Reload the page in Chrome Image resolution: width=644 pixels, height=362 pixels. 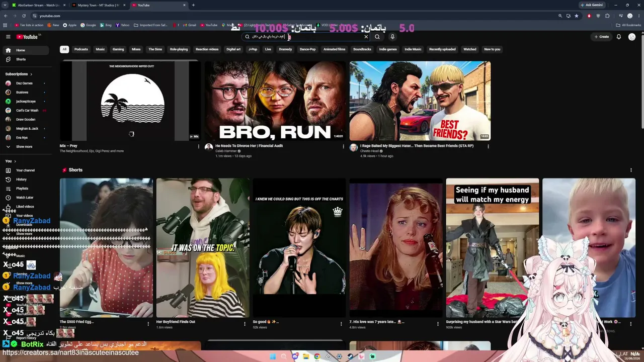[x=24, y=16]
